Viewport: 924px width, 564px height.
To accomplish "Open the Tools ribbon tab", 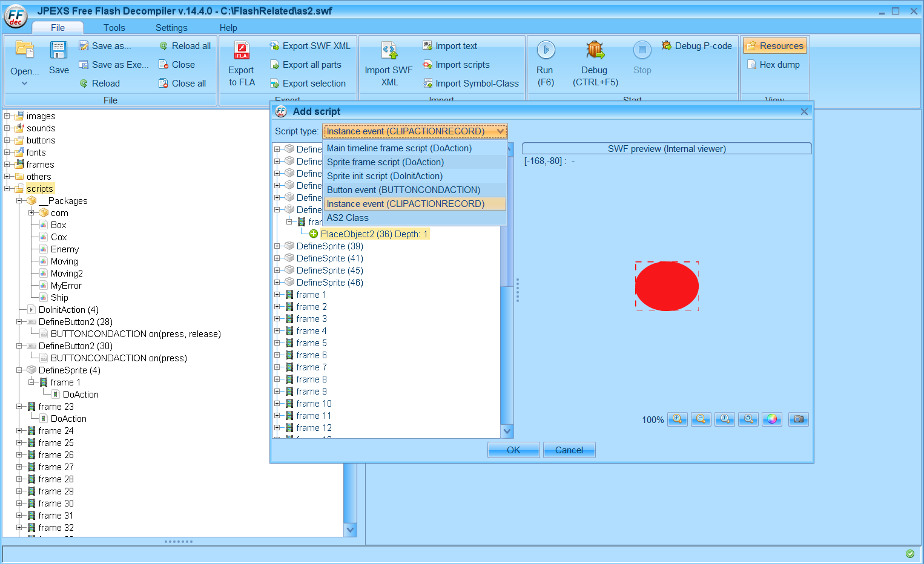I will click(114, 28).
